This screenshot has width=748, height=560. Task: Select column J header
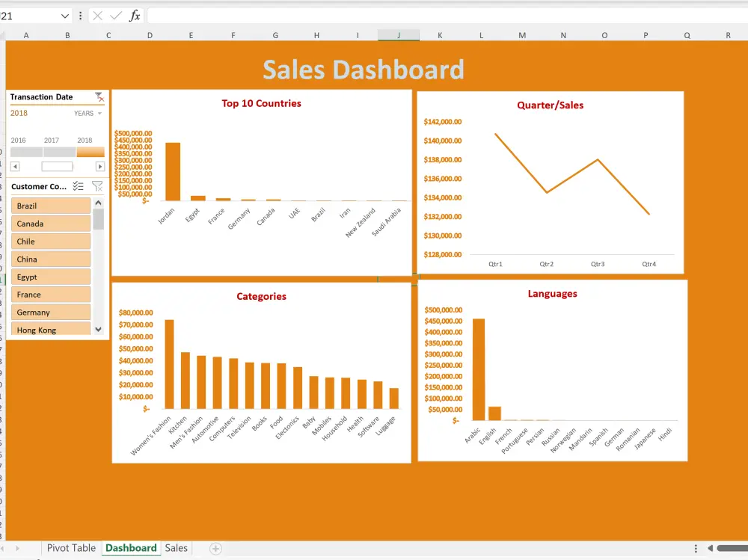tap(399, 35)
